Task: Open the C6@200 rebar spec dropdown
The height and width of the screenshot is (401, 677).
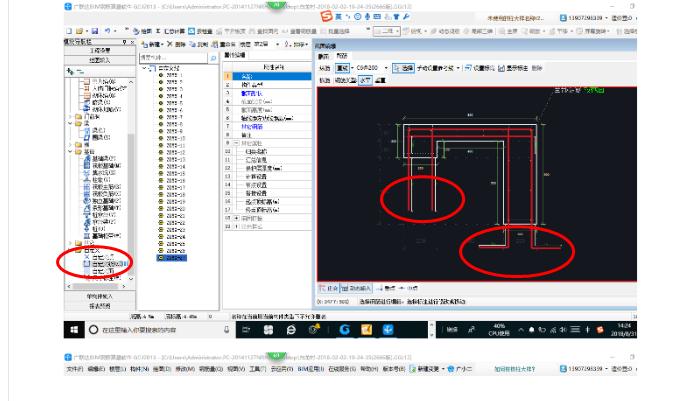Action: pos(386,68)
